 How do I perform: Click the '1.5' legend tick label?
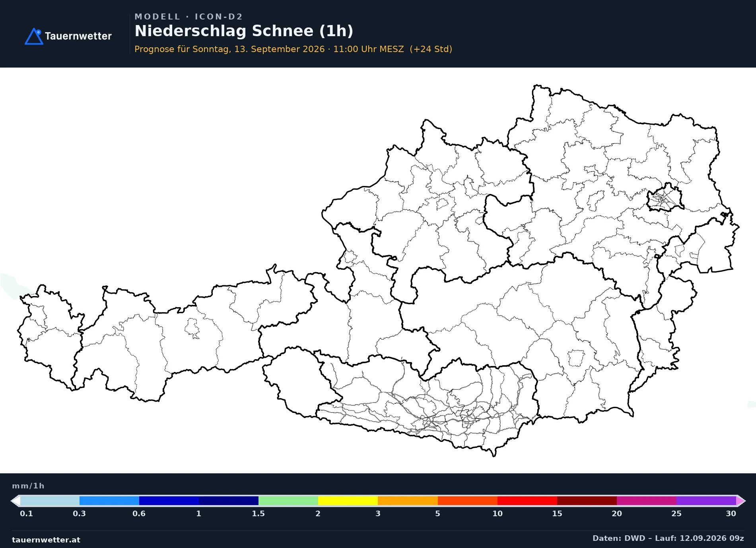258,513
